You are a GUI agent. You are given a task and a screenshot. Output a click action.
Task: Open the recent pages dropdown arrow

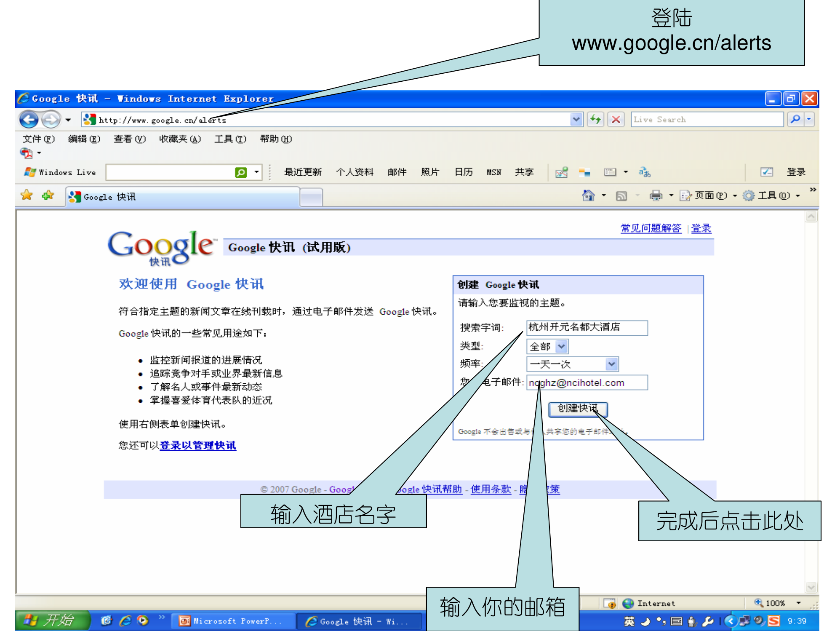[68, 120]
